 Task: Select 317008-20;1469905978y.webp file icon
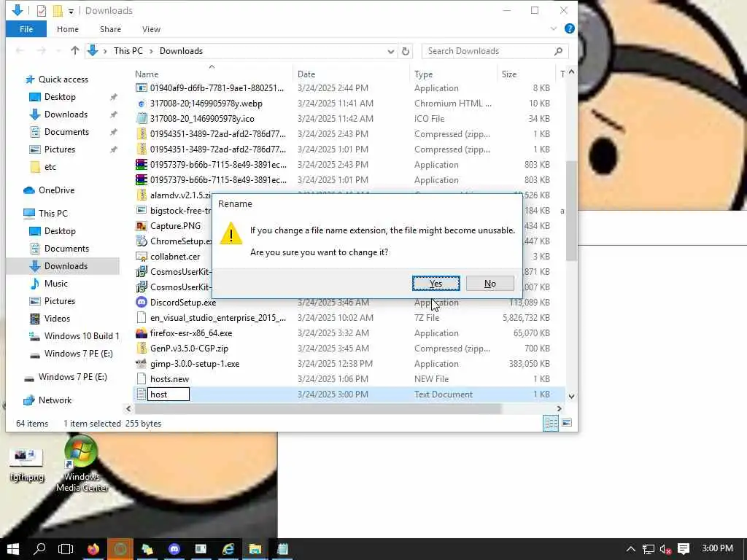pyautogui.click(x=142, y=104)
